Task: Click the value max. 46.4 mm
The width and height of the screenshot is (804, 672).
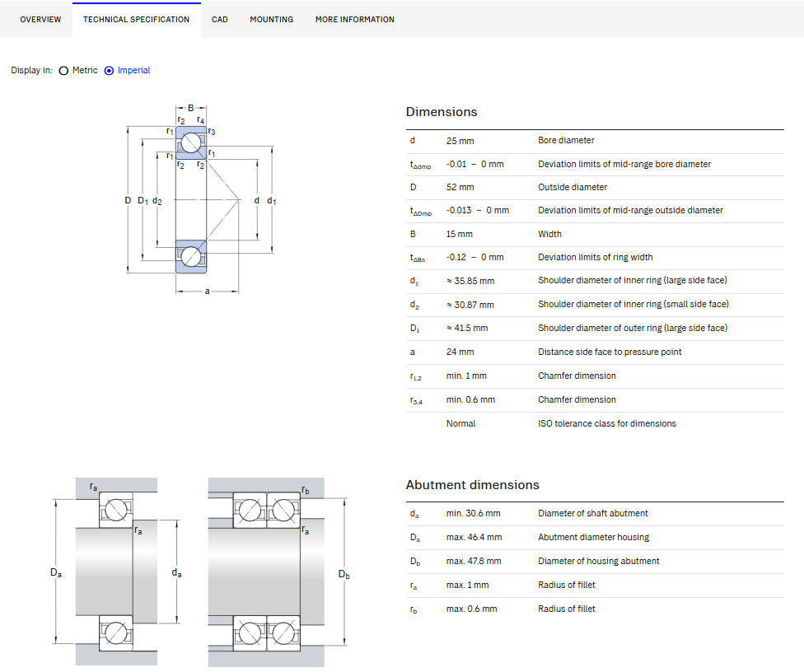Action: (x=474, y=537)
